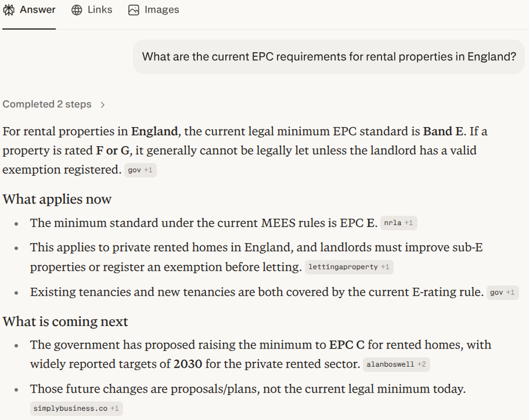Image resolution: width=529 pixels, height=420 pixels.
Task: Click the lettingaproperty citation chip
Action: tap(349, 267)
